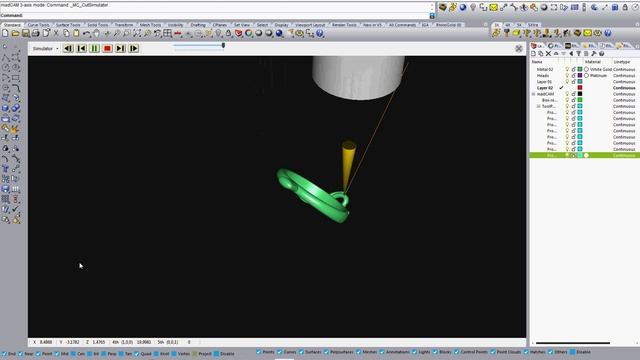Click the Open file folder icon
Image resolution: width=640 pixels, height=360 pixels.
[x=16, y=33]
